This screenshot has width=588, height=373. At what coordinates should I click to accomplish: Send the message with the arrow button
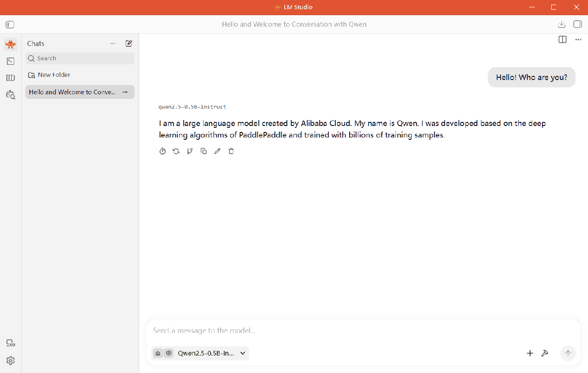[568, 353]
